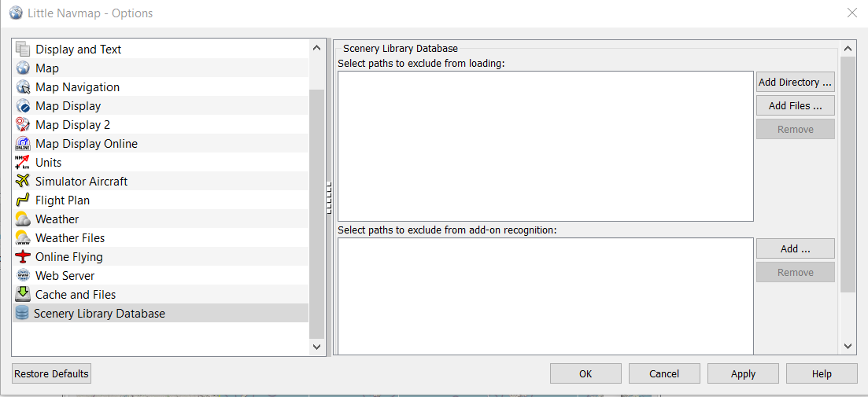Select the Weather Files entry
Screen dimensions: 868x397
160,237
